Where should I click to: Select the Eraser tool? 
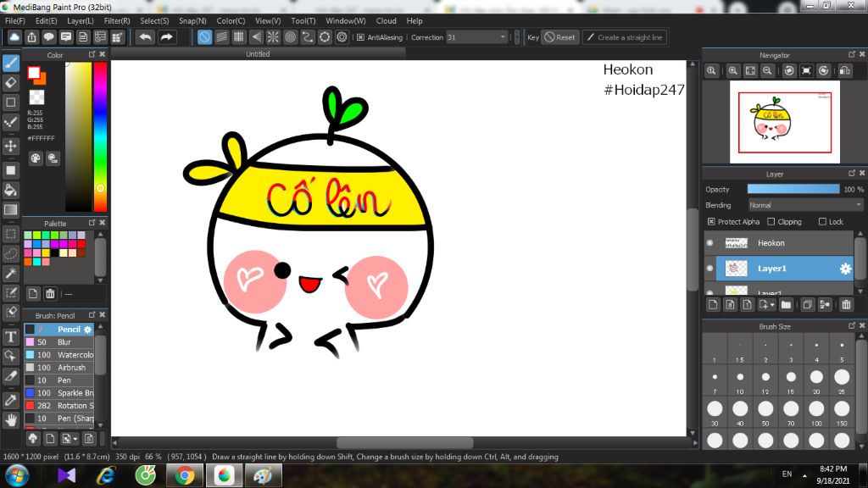tap(10, 83)
